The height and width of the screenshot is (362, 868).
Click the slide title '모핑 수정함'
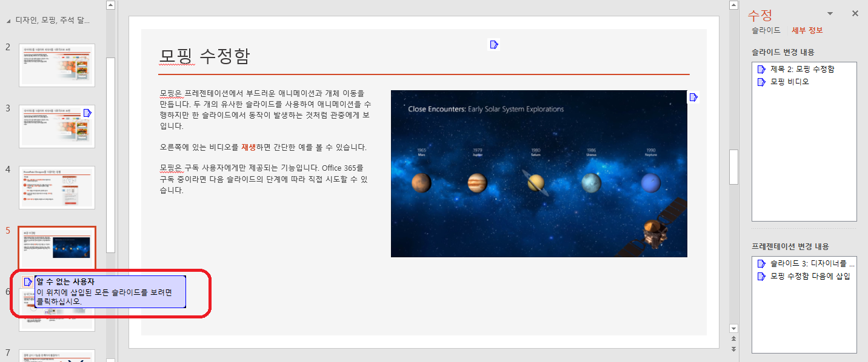(x=205, y=56)
